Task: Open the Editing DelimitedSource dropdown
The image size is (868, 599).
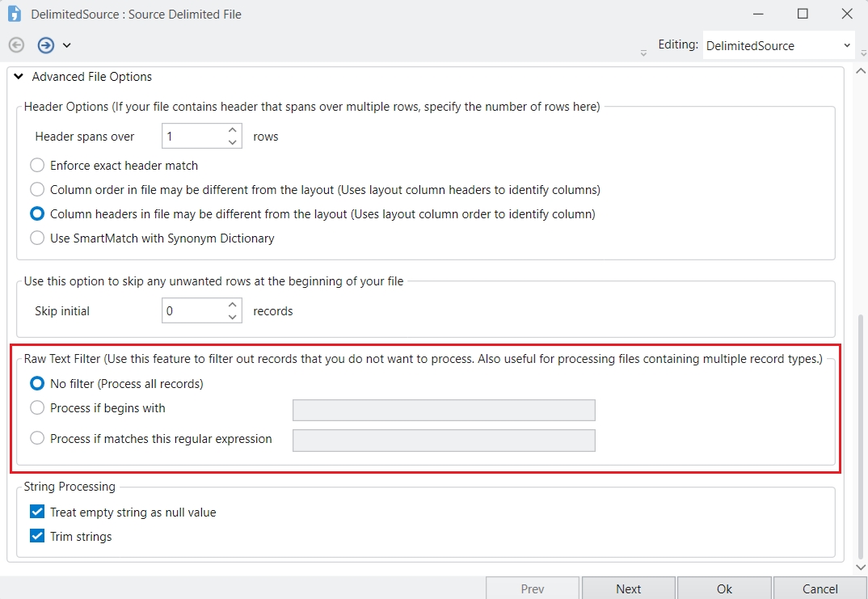Action: pos(778,46)
